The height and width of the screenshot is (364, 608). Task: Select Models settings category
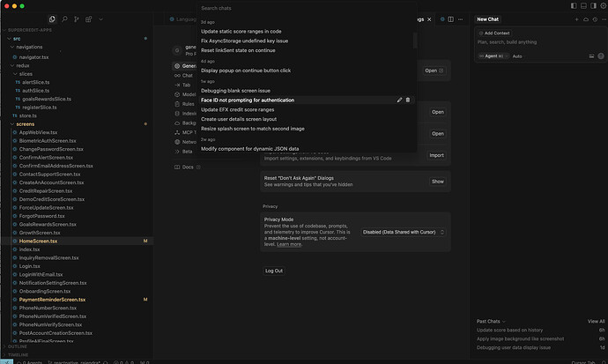click(184, 94)
